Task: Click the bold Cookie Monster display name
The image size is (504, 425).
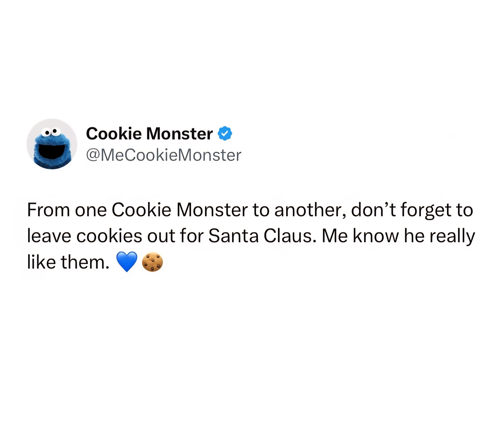Action: [149, 133]
